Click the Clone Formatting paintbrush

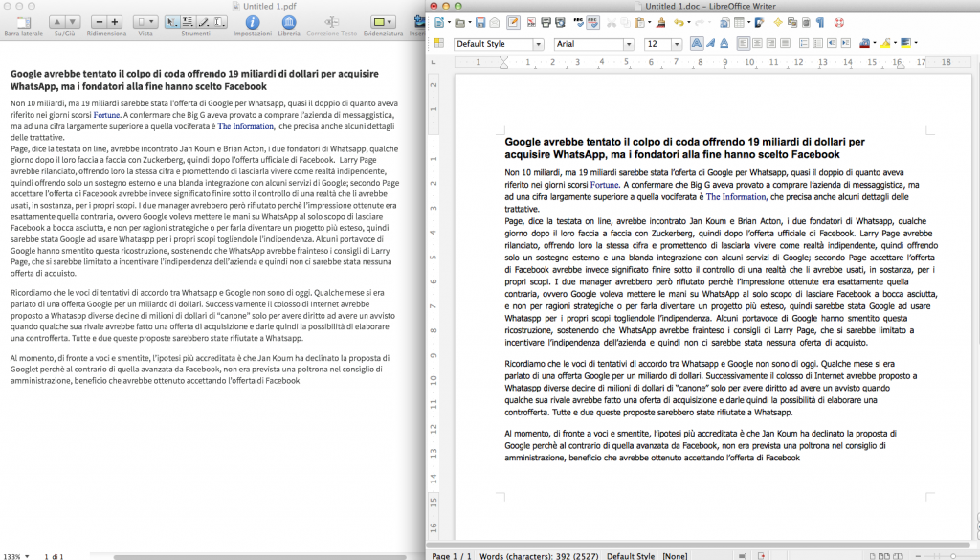(x=660, y=23)
